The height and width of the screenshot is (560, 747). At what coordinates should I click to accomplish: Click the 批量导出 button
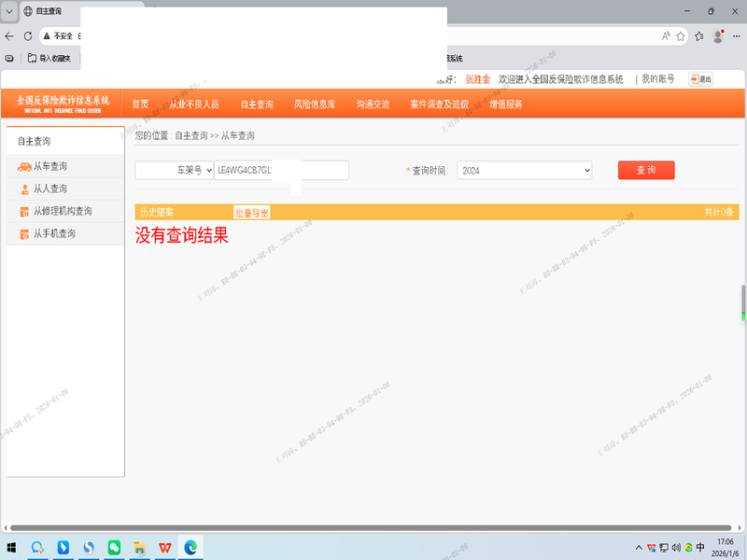tap(251, 213)
